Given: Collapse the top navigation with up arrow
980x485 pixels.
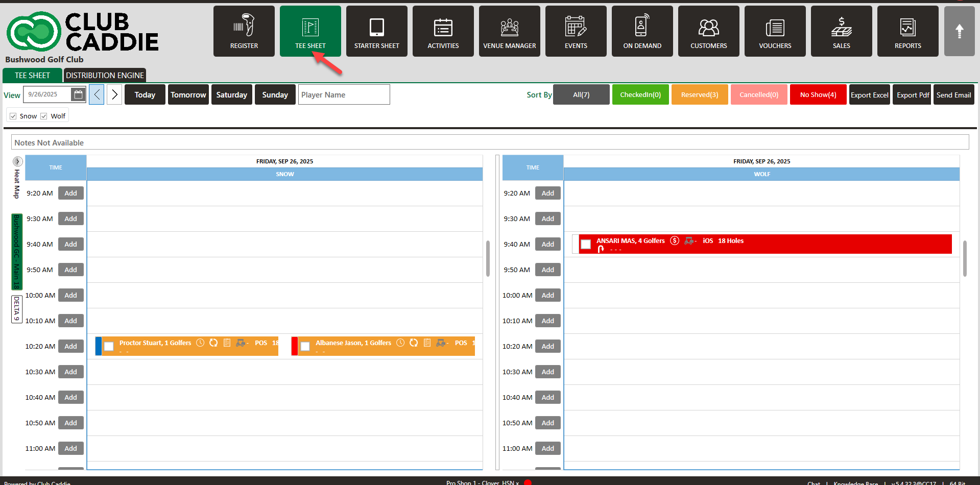Looking at the screenshot, I should point(959,31).
